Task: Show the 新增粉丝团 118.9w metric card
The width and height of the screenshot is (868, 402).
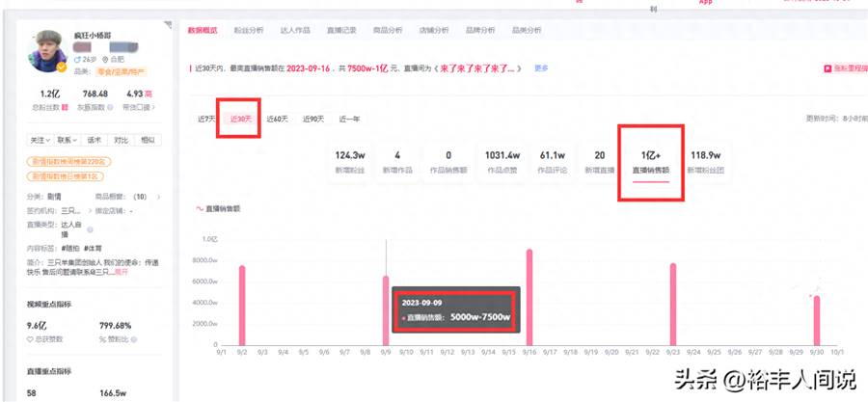Action: click(705, 163)
